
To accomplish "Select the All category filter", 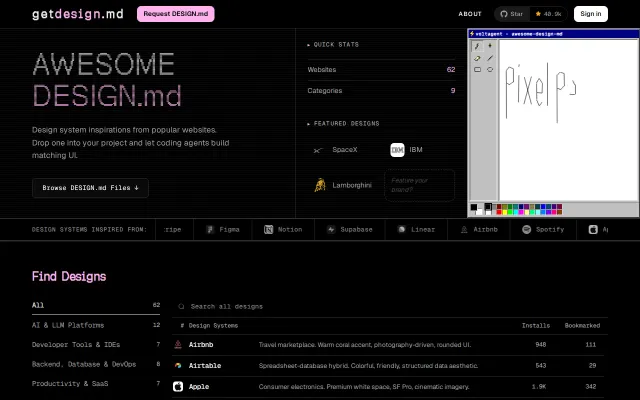I will [96, 305].
